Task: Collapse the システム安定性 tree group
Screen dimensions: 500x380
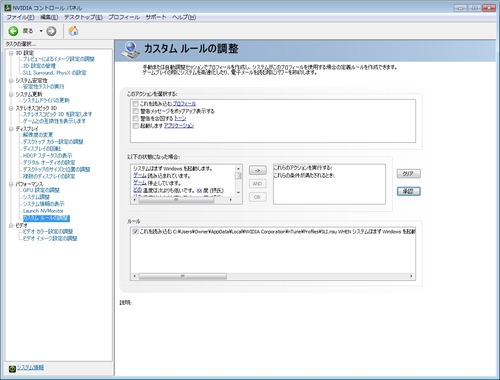Action: [11, 81]
